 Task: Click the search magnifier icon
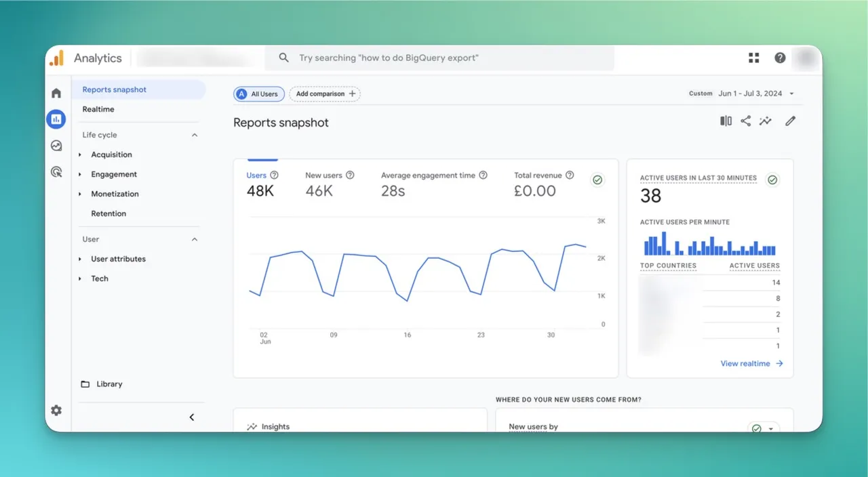[284, 58]
